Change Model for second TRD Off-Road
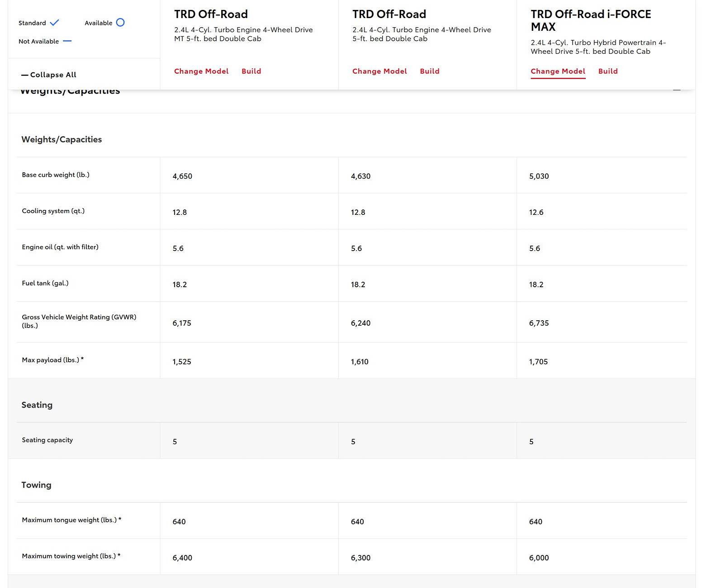Screen dimensions: 706x588 pyautogui.click(x=379, y=71)
